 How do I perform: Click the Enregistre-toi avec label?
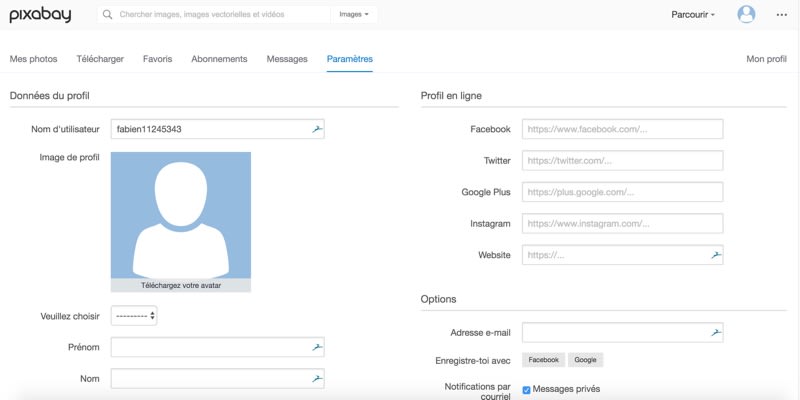pyautogui.click(x=472, y=360)
